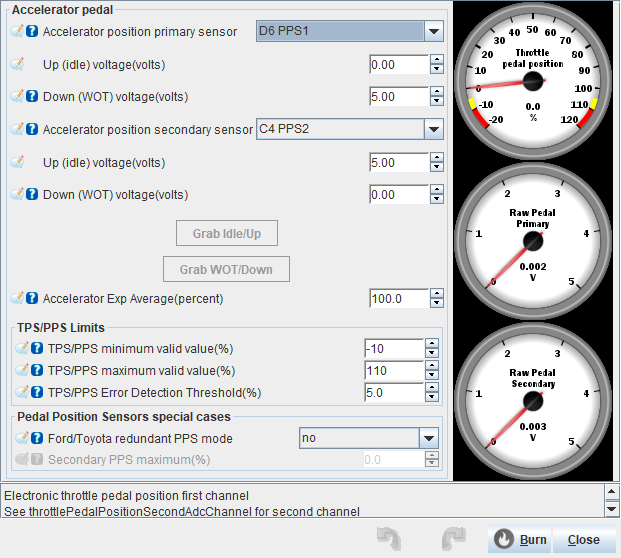Click the redo arrow icon

tap(453, 538)
